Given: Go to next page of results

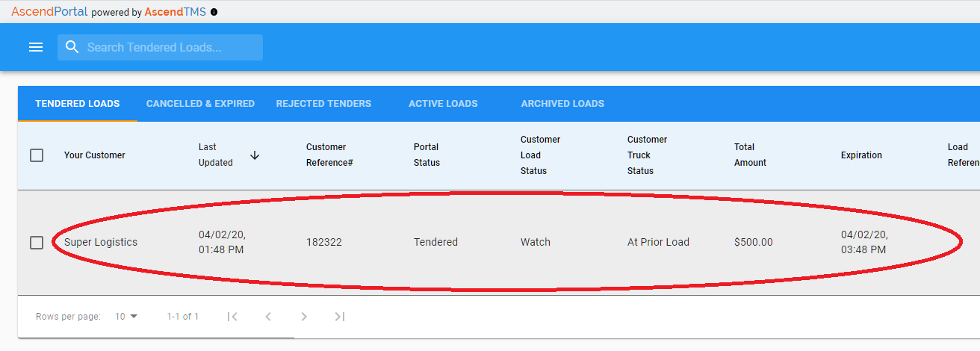Looking at the screenshot, I should click(304, 317).
